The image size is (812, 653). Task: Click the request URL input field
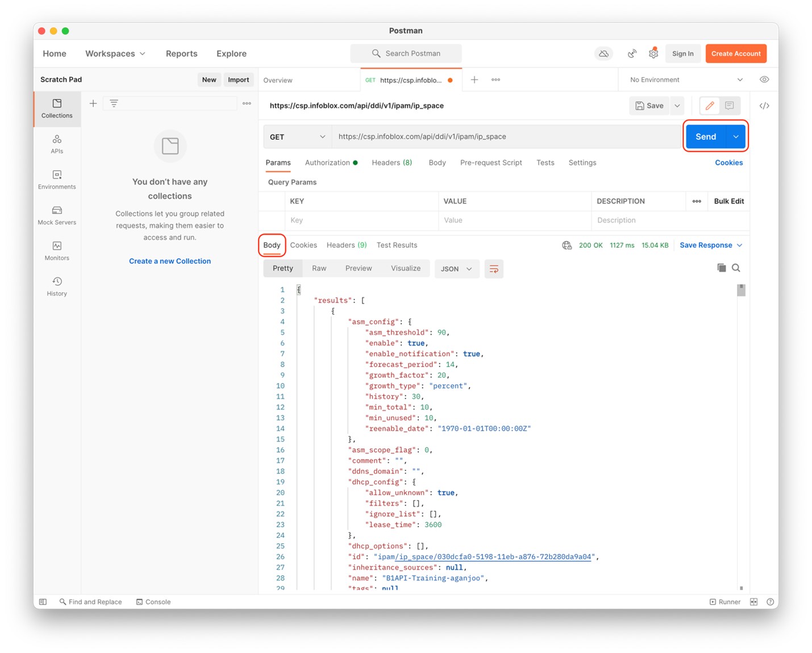click(x=506, y=136)
